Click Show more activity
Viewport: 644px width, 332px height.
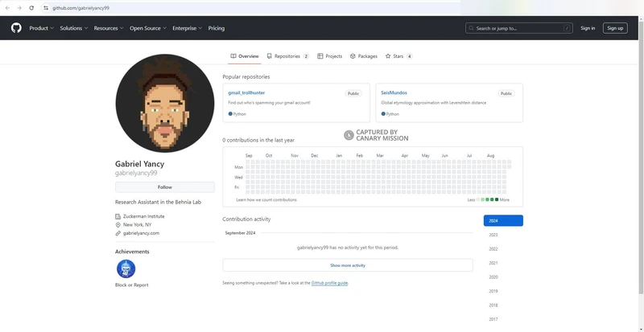pyautogui.click(x=348, y=265)
